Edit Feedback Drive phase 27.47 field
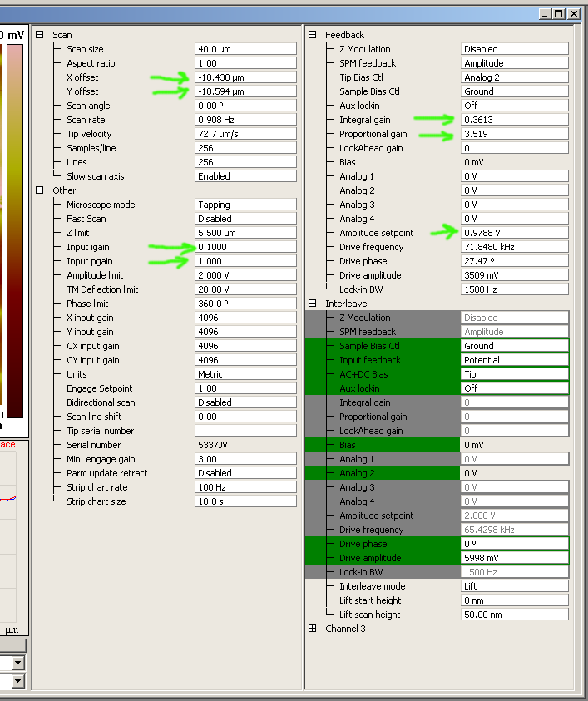The image size is (588, 701). pyautogui.click(x=515, y=261)
